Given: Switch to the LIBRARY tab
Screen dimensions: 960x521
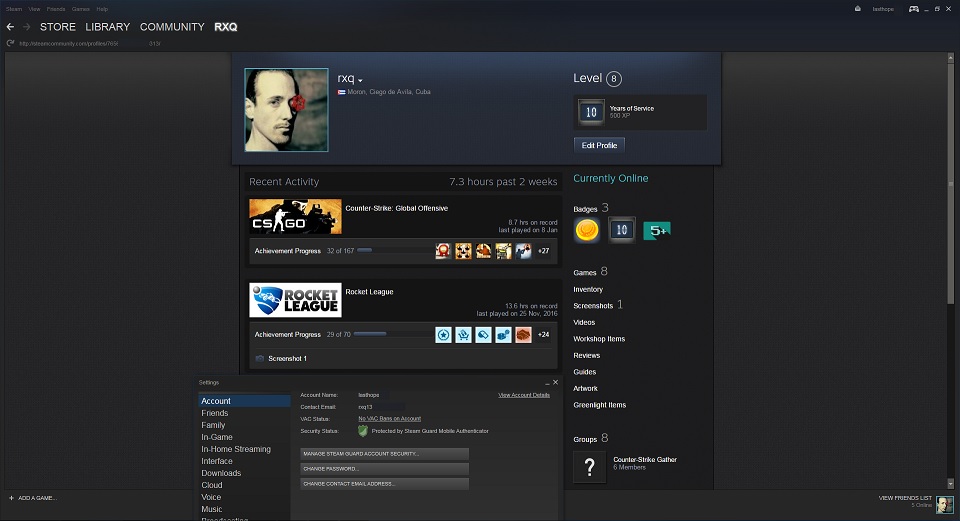Looking at the screenshot, I should (108, 27).
